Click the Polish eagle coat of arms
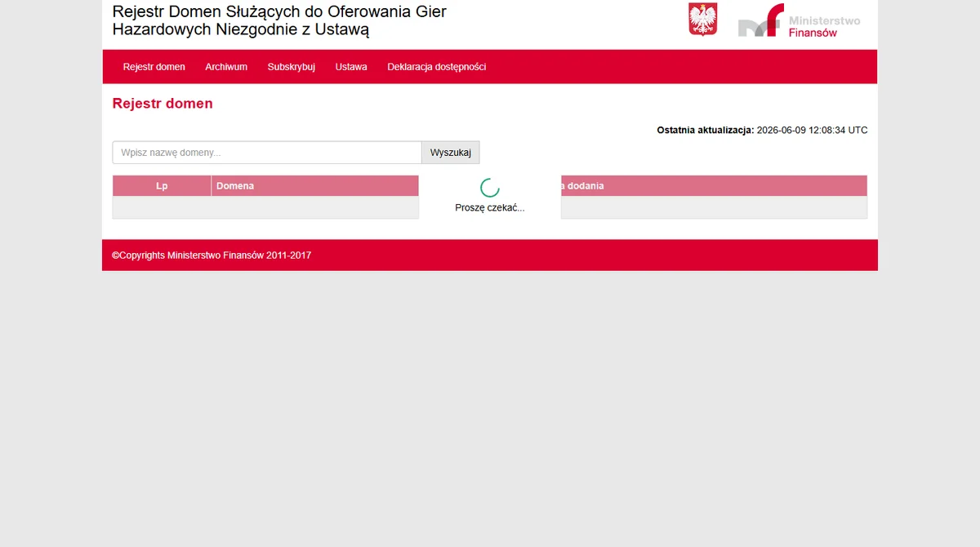Screen dimensions: 980x547 coord(702,20)
